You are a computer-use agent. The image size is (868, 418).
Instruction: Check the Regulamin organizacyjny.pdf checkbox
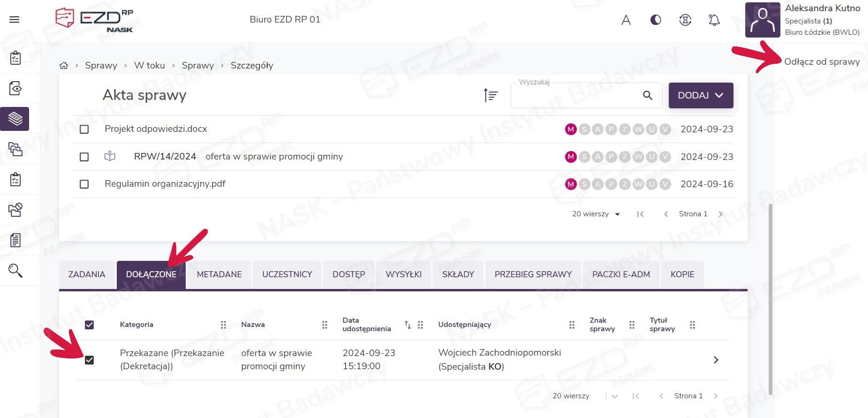click(84, 184)
